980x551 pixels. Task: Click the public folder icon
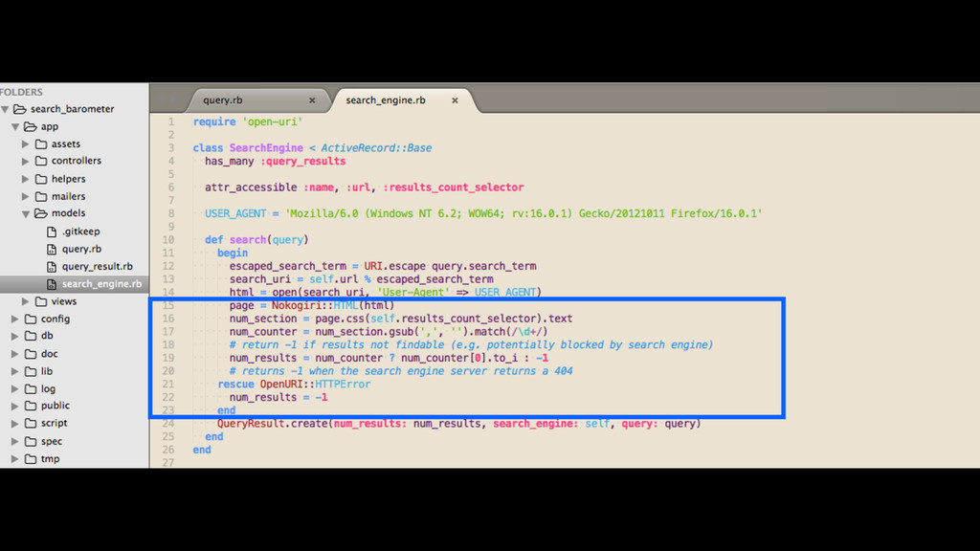coord(31,406)
